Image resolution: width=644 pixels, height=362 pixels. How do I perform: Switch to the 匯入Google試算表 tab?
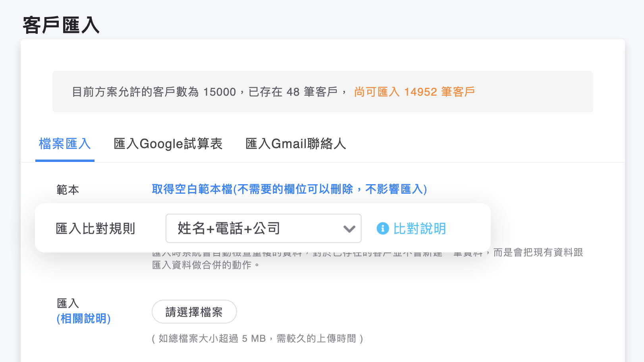point(168,144)
